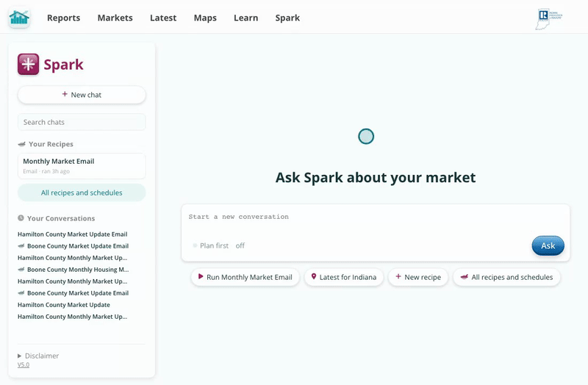Create a New recipe from chip
588x385 pixels.
coord(418,278)
